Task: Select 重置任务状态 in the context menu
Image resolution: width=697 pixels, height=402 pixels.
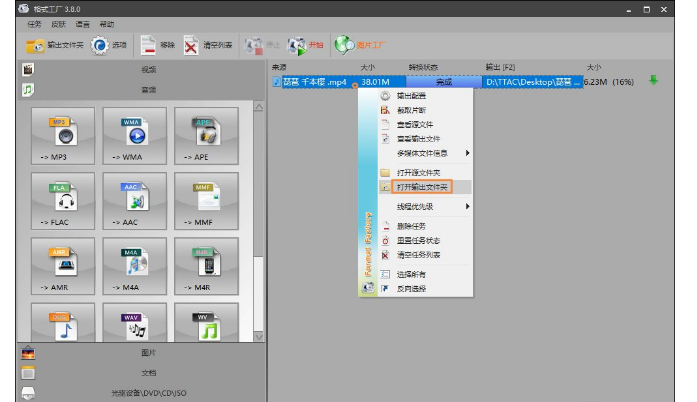Action: tap(425, 241)
